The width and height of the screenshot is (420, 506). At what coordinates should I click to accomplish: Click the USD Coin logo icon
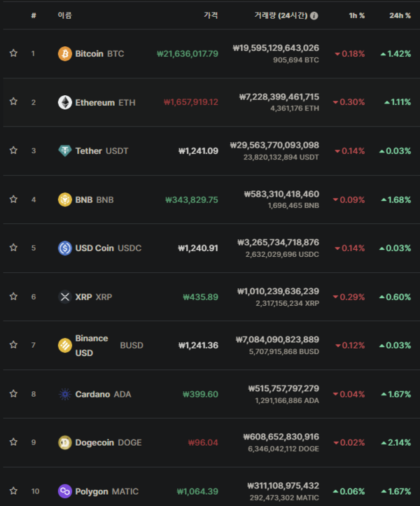click(x=64, y=248)
